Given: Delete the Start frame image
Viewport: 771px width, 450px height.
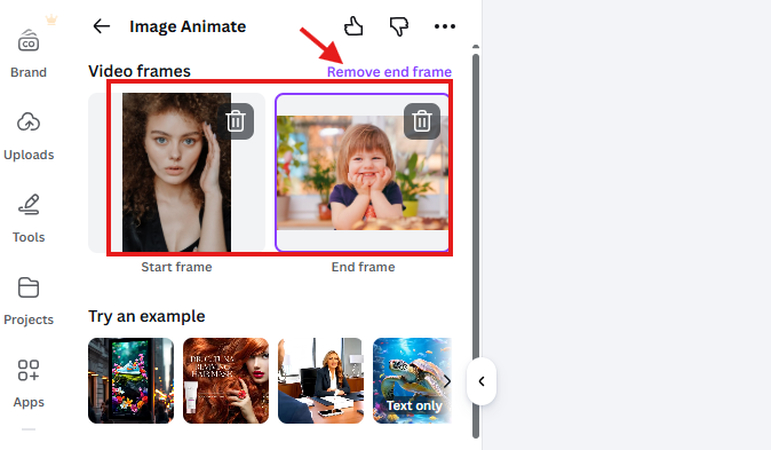Looking at the screenshot, I should click(x=236, y=121).
